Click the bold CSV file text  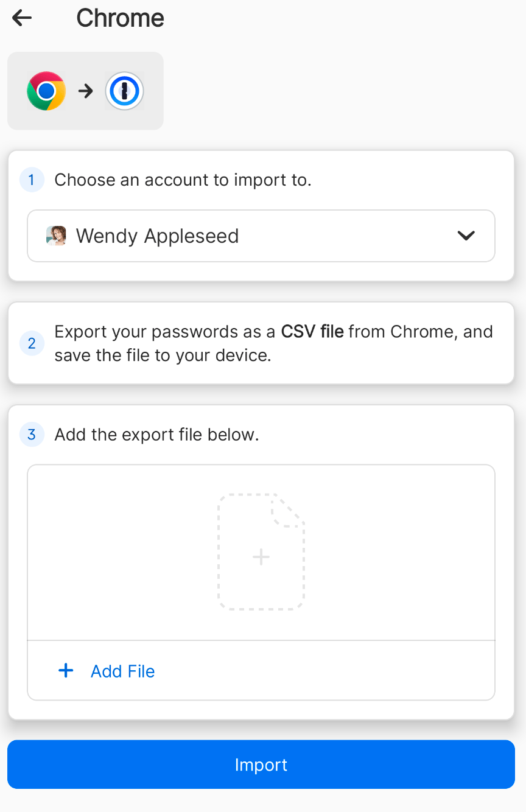click(312, 332)
